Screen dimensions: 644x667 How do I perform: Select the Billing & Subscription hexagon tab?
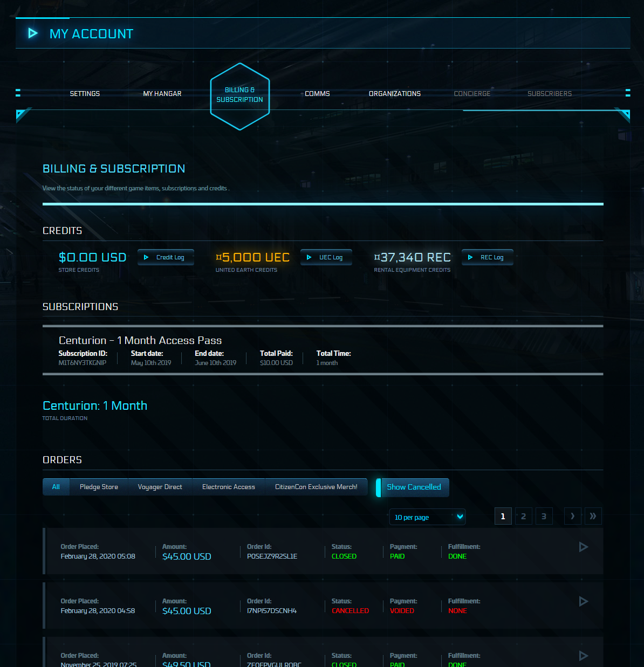click(x=240, y=96)
